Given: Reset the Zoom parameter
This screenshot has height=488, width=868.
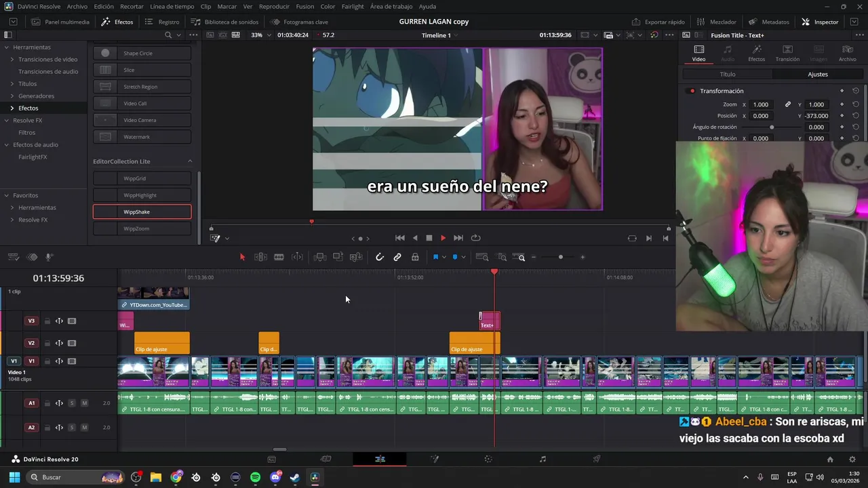Looking at the screenshot, I should [856, 104].
